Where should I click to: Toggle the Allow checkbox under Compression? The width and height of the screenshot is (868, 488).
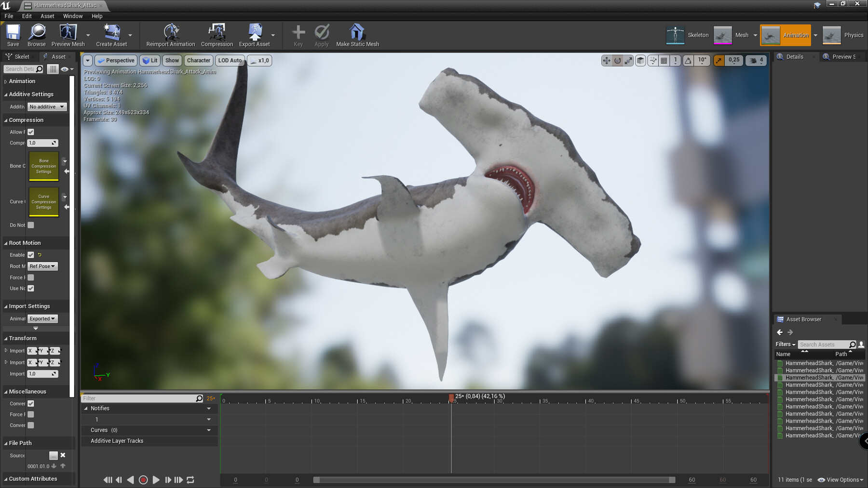[30, 132]
